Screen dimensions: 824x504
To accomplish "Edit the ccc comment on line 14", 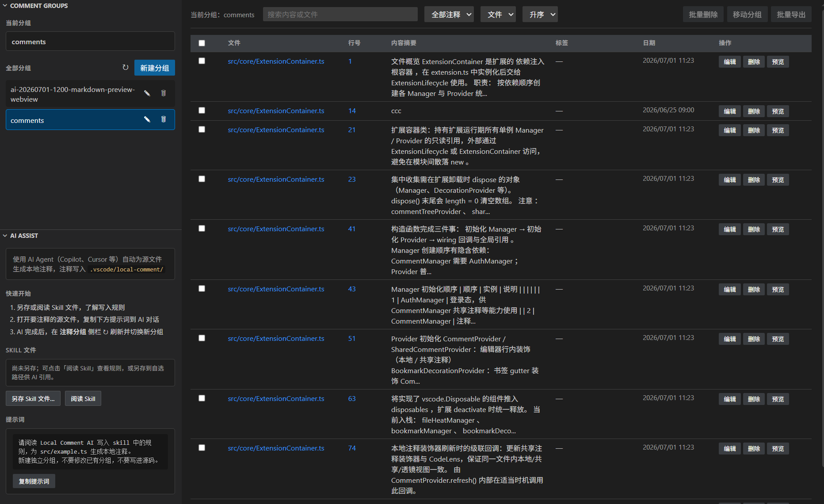I will pos(730,111).
